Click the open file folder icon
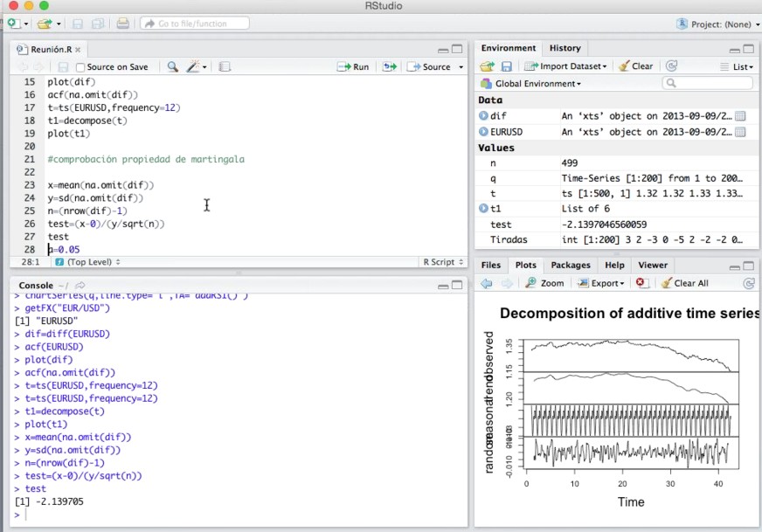This screenshot has width=762, height=532. point(45,24)
